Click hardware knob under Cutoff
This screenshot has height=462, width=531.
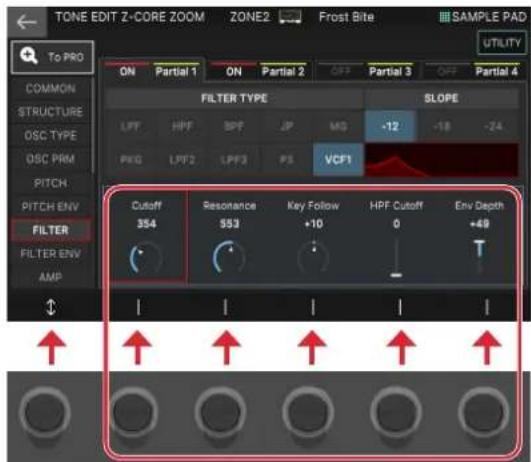pos(133,413)
